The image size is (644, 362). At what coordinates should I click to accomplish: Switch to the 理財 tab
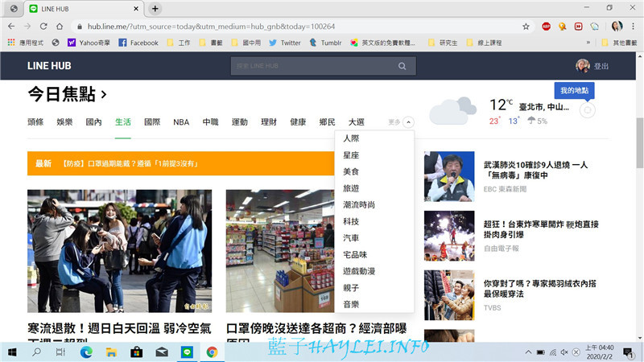click(269, 122)
